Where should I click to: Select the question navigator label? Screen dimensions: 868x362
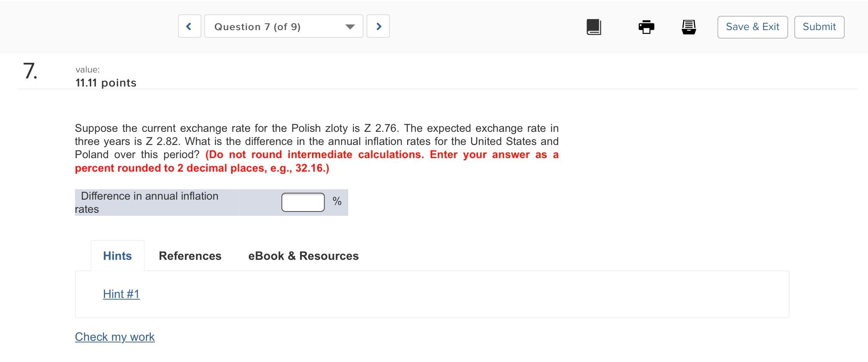257,26
